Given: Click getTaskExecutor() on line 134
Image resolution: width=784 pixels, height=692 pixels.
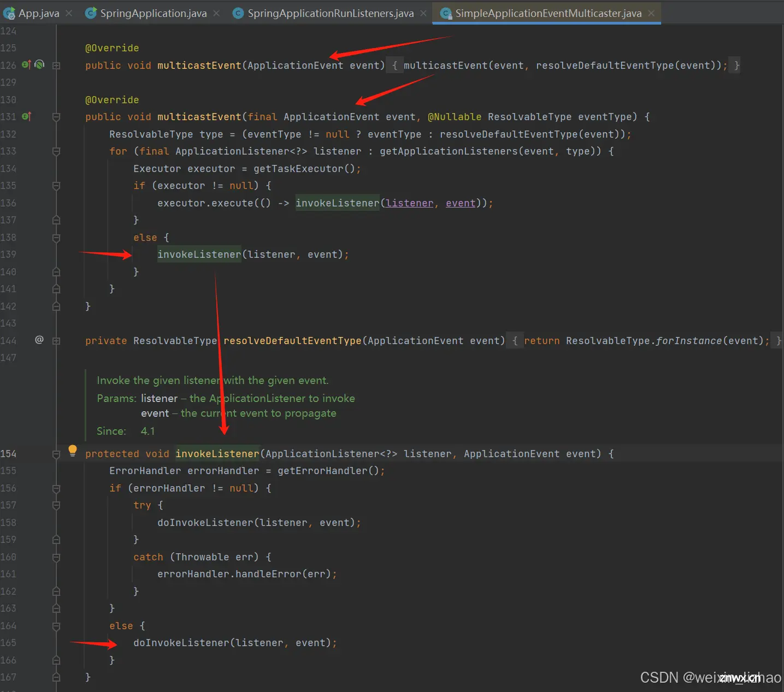Looking at the screenshot, I should [304, 168].
